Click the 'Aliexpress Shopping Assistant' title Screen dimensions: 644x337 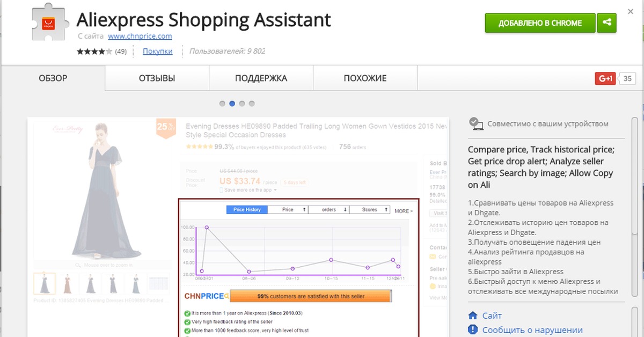203,20
